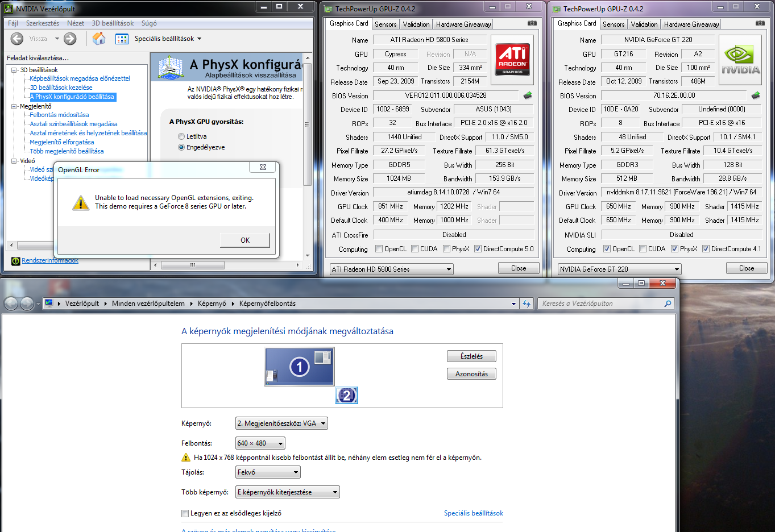Select 3D beállítások kezelése tree item
The height and width of the screenshot is (532, 775).
(x=61, y=88)
